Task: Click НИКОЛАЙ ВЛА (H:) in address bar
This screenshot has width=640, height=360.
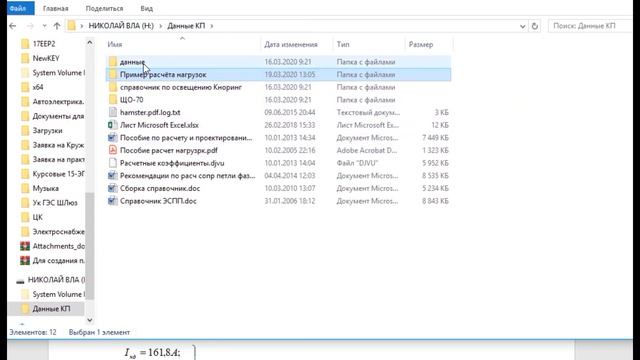Action: pos(121,26)
